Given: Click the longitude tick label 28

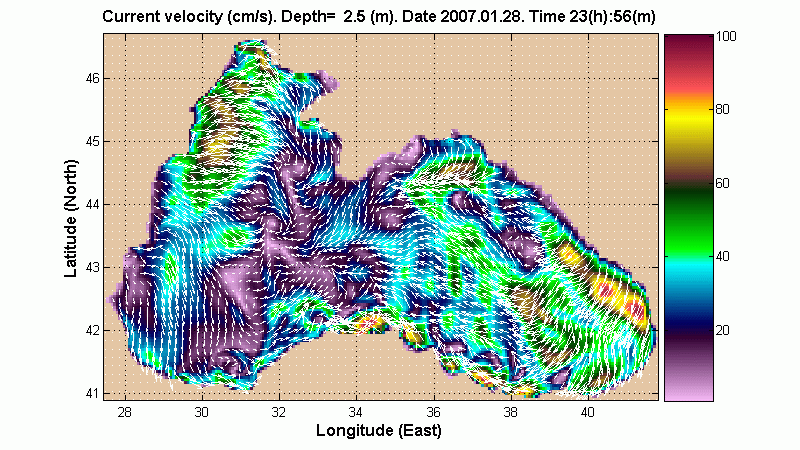Looking at the screenshot, I should (x=124, y=412).
